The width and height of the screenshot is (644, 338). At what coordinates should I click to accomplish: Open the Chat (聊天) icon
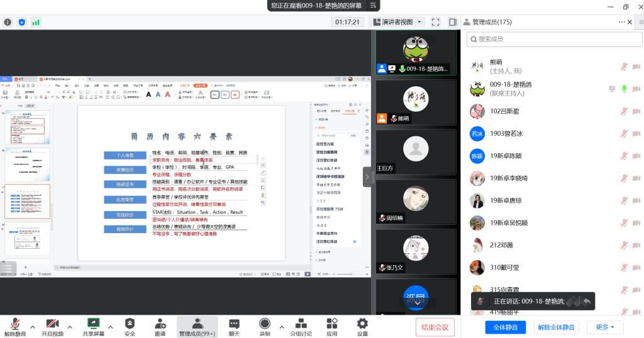234,324
